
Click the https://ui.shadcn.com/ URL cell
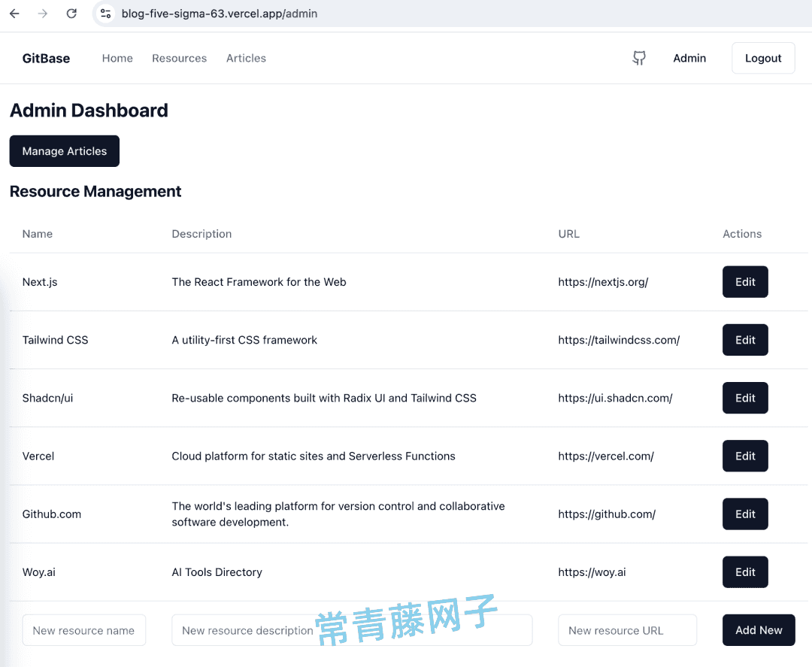(x=615, y=398)
